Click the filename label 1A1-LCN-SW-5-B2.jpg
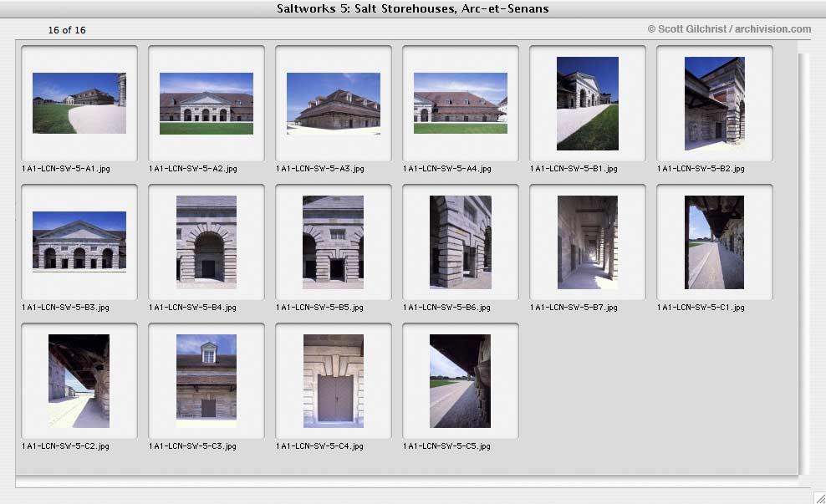Viewport: 826px width, 504px height. (701, 169)
